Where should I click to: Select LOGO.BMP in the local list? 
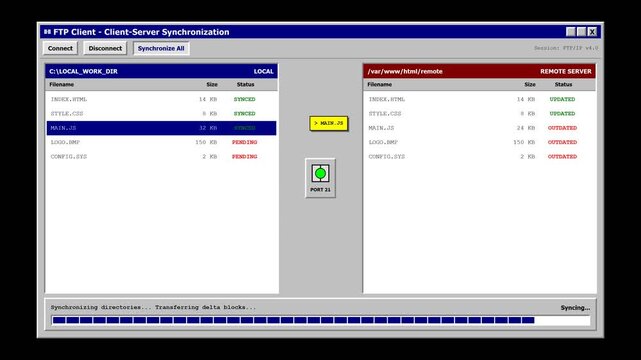pyautogui.click(x=161, y=142)
